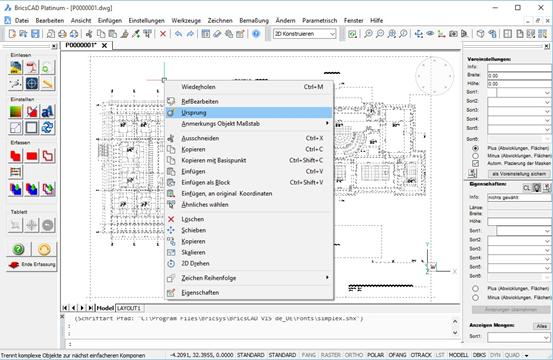Open Sort2 dropdown under Voreinstellungen
The width and height of the screenshot is (553, 360).
click(547, 102)
